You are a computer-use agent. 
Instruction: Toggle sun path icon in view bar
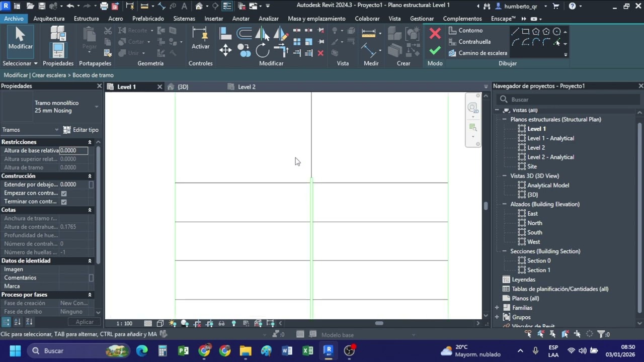[x=173, y=323]
